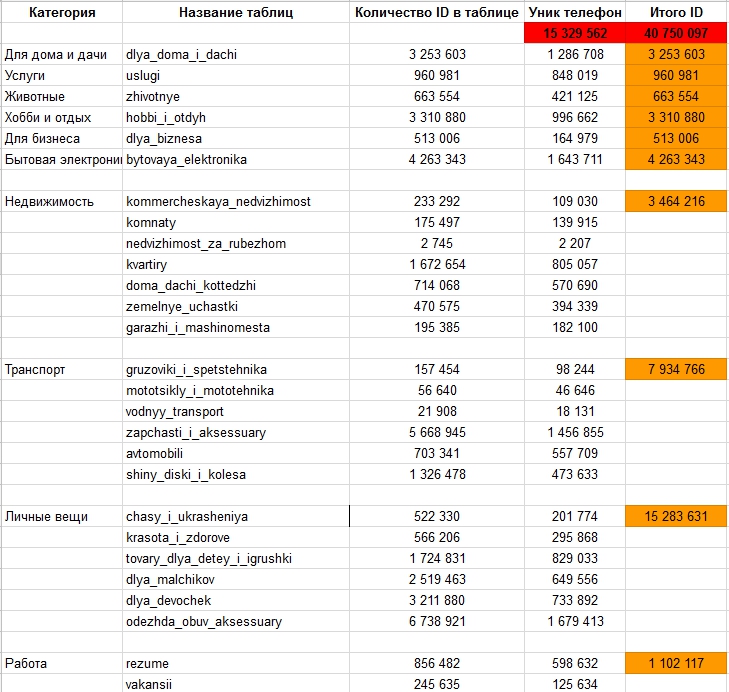Select the kvartiry table name cell
The image size is (729, 692).
236,264
